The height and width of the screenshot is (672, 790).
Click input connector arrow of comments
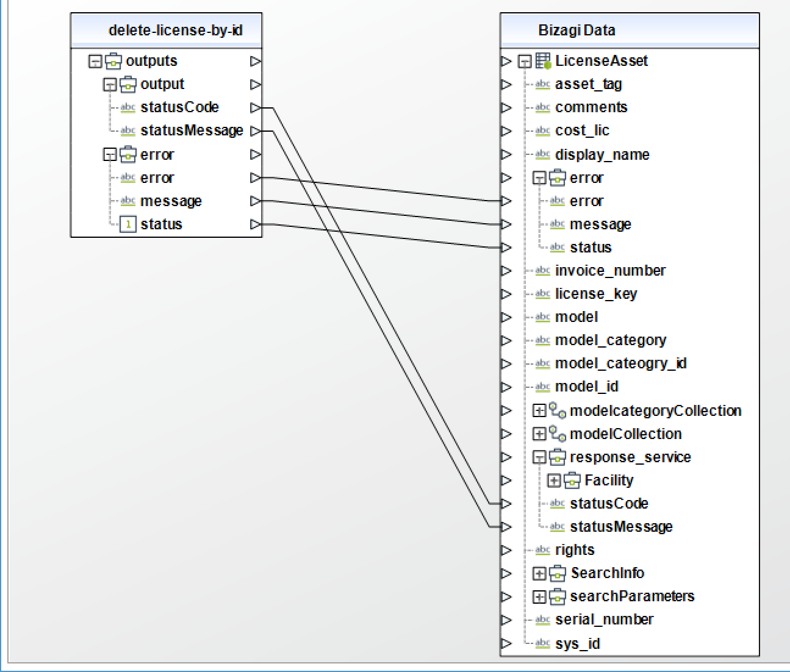(x=506, y=108)
